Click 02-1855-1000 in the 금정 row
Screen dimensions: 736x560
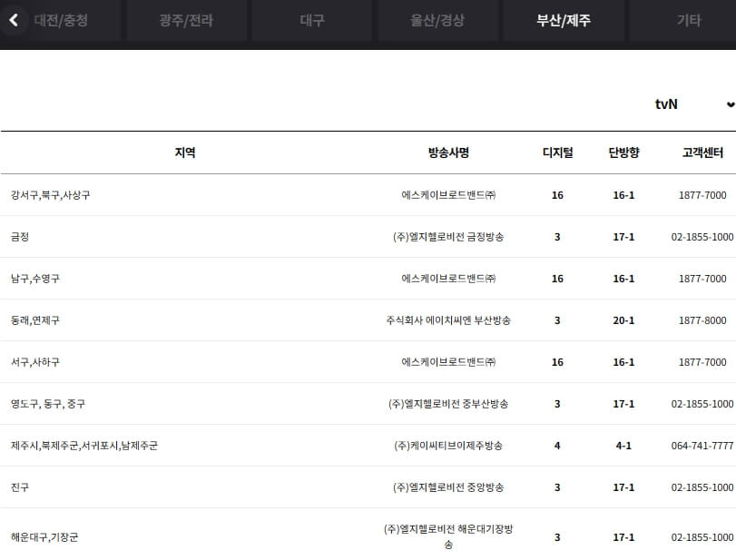point(702,237)
